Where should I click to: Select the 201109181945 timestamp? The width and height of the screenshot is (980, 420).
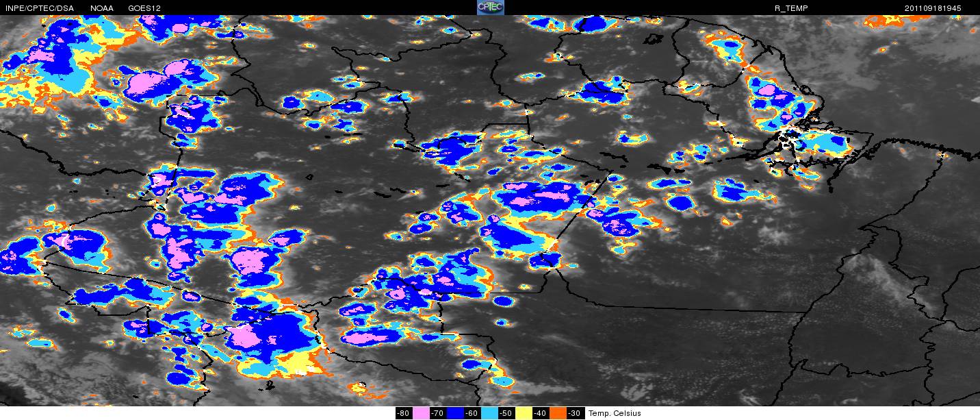pyautogui.click(x=933, y=8)
